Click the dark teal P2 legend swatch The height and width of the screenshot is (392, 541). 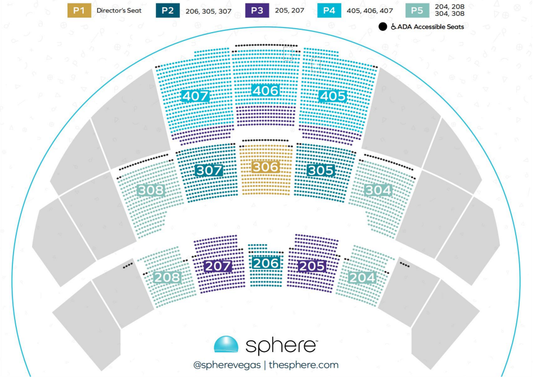click(x=168, y=10)
